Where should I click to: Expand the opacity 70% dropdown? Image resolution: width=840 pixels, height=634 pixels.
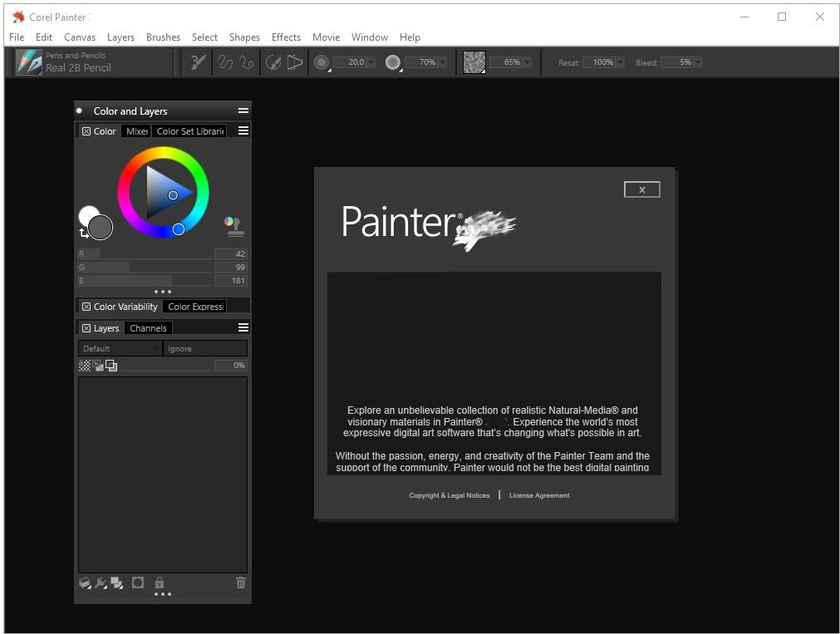(442, 62)
